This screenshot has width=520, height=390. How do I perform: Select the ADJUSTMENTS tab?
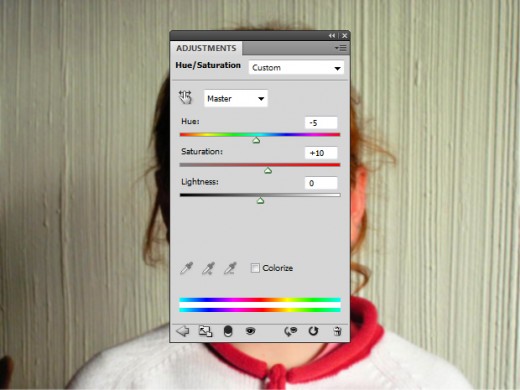(206, 48)
